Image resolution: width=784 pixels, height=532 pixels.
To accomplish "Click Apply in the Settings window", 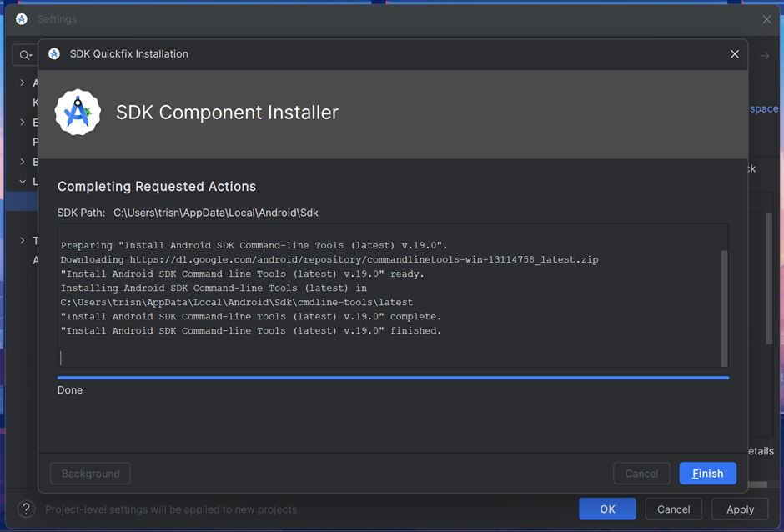I will pyautogui.click(x=740, y=509).
